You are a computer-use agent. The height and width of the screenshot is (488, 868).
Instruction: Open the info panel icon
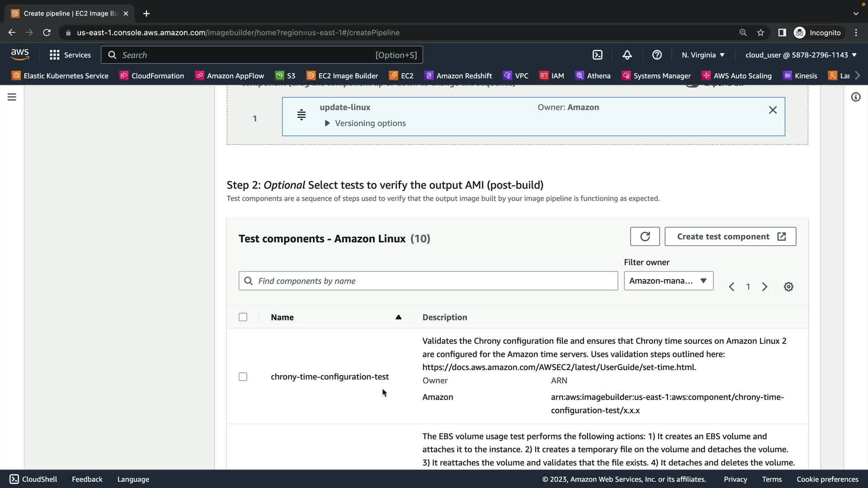(x=855, y=97)
